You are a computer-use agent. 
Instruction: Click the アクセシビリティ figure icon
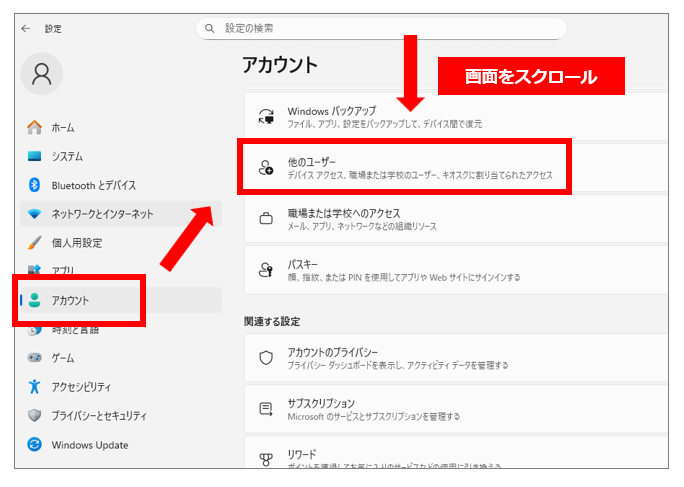coord(34,387)
